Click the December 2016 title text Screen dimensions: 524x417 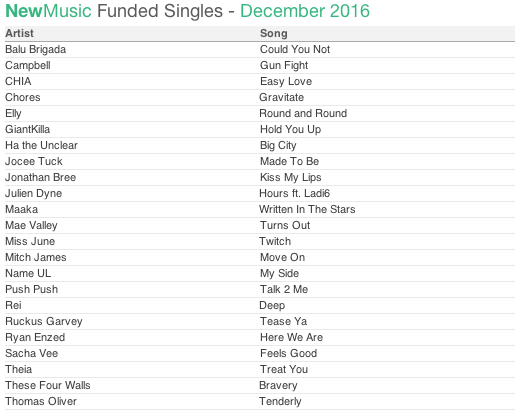coord(305,11)
